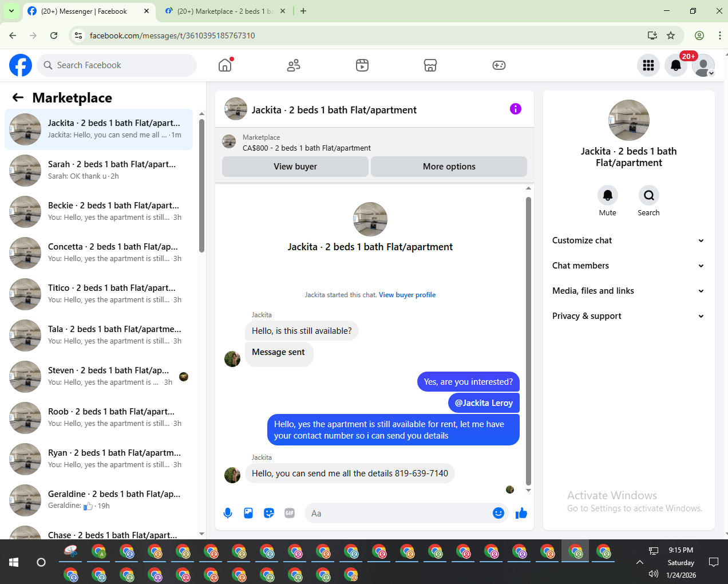Search in conversation magnifier icon
Image resolution: width=728 pixels, height=584 pixels.
pos(649,195)
